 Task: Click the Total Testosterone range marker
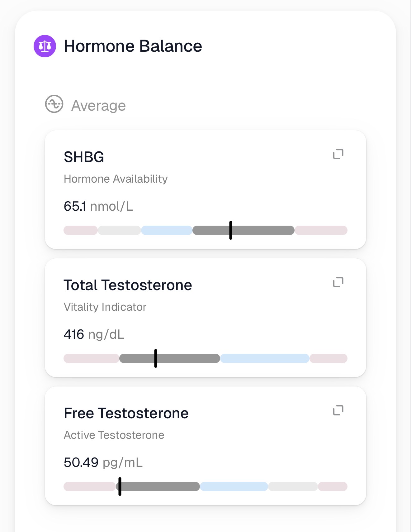click(156, 358)
